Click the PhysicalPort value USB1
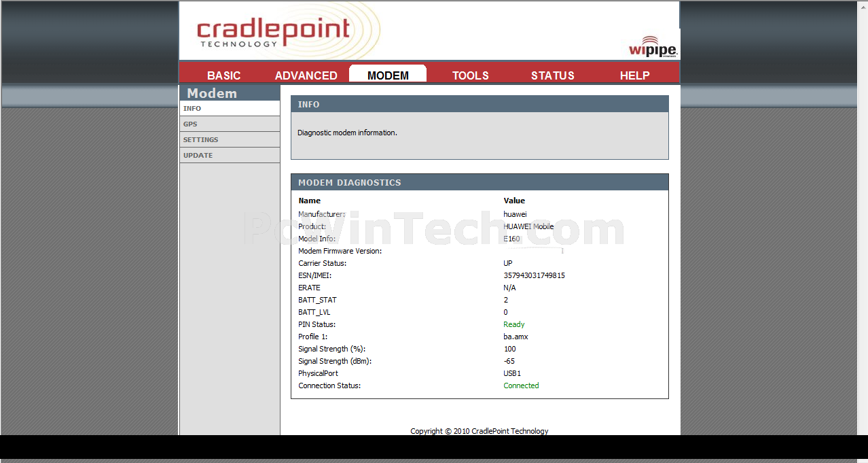The image size is (868, 463). 512,373
